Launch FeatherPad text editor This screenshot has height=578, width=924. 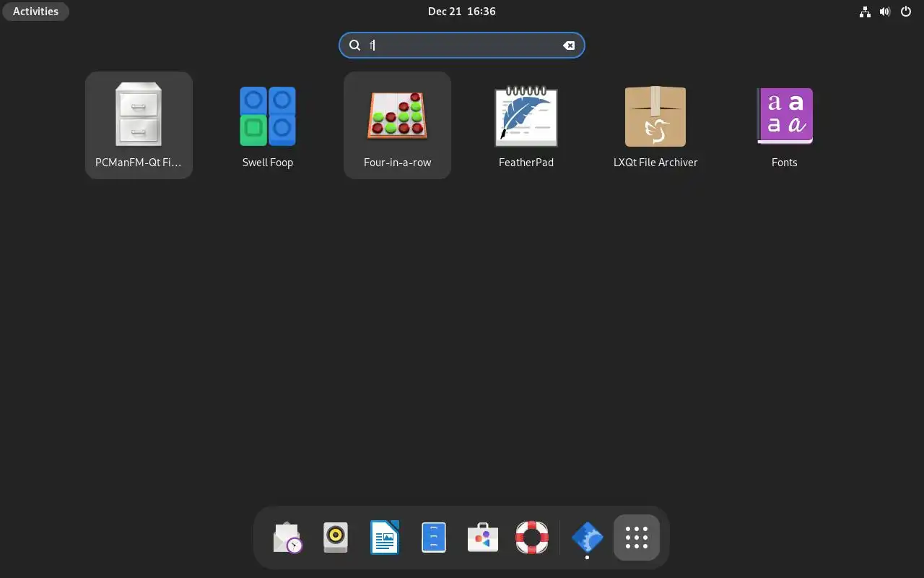(x=526, y=125)
